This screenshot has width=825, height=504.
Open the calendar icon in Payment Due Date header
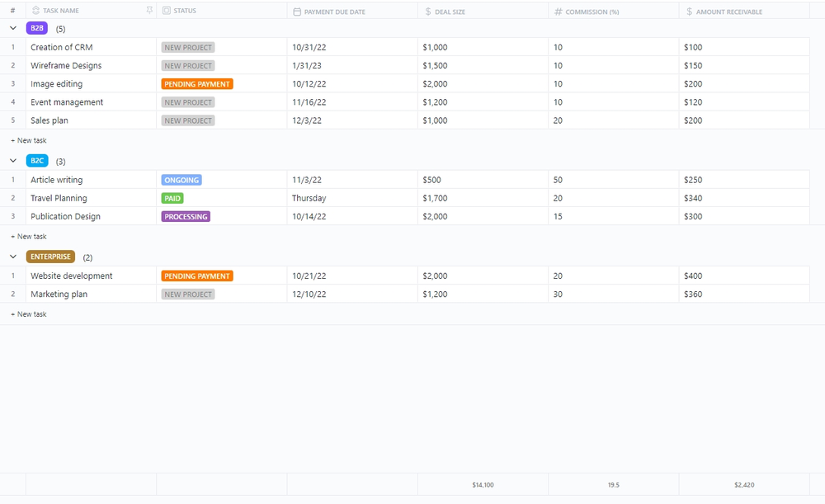[295, 11]
